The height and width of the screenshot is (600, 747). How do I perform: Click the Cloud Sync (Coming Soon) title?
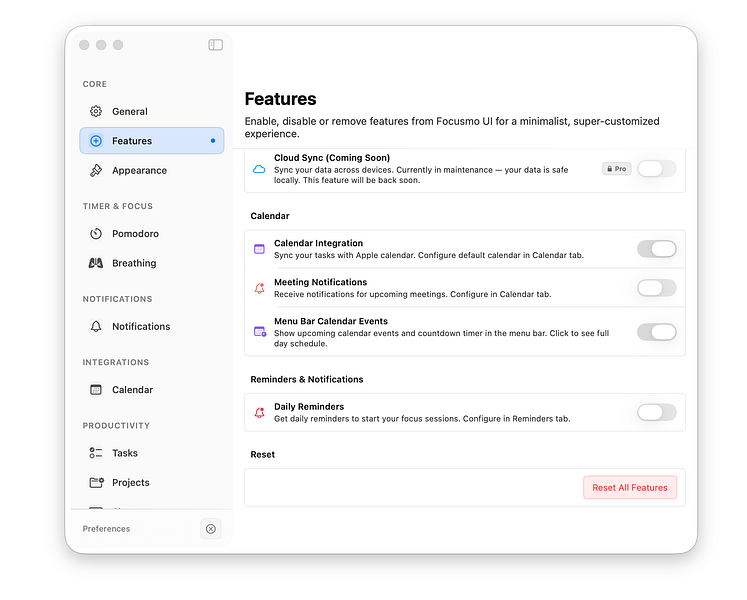tap(332, 158)
